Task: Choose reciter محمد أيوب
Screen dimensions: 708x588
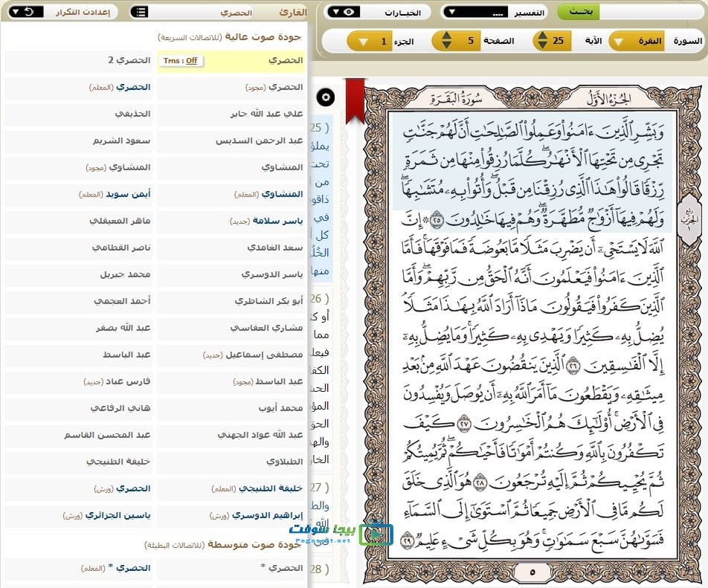Action: click(231, 408)
